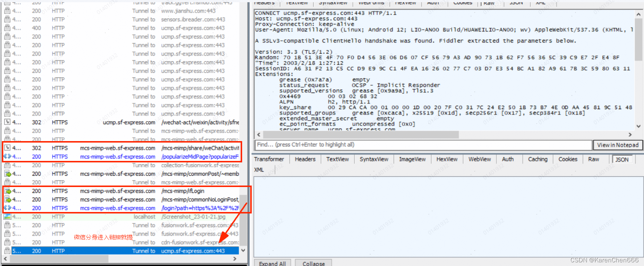The width and height of the screenshot is (644, 266).
Task: Open response Cookies tab beside Caching
Action: tap(568, 159)
